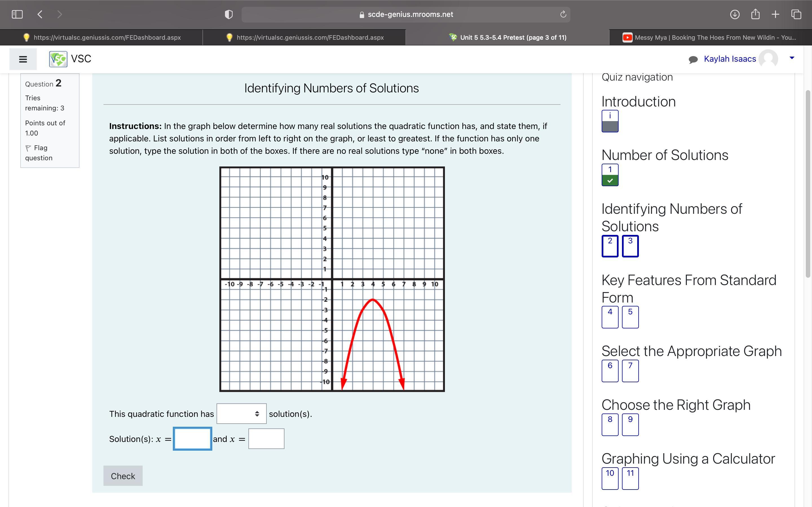Click the privacy shield icon
812x507 pixels.
pos(228,14)
